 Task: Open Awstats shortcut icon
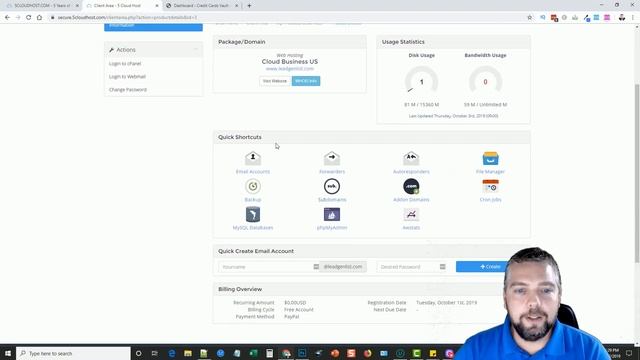coord(411,214)
